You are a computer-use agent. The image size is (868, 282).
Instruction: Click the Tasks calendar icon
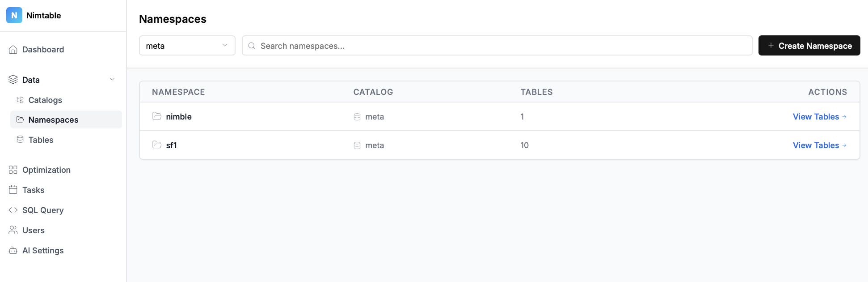(x=13, y=190)
